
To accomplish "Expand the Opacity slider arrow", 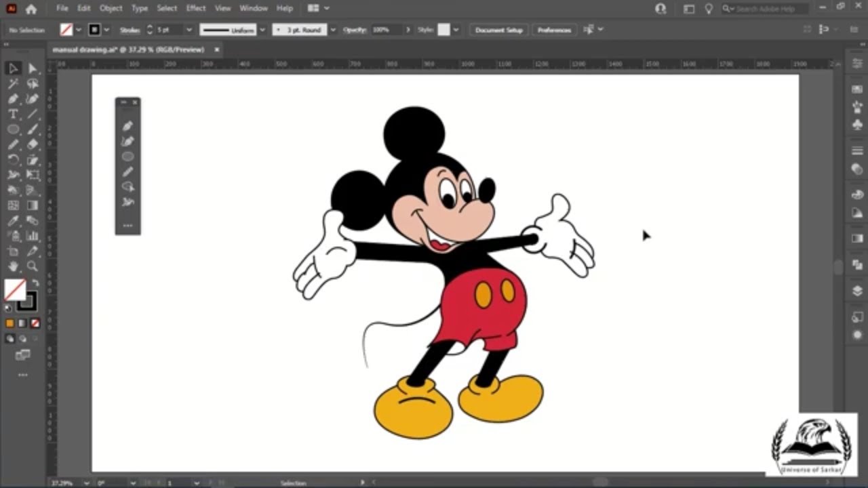I will coord(408,30).
